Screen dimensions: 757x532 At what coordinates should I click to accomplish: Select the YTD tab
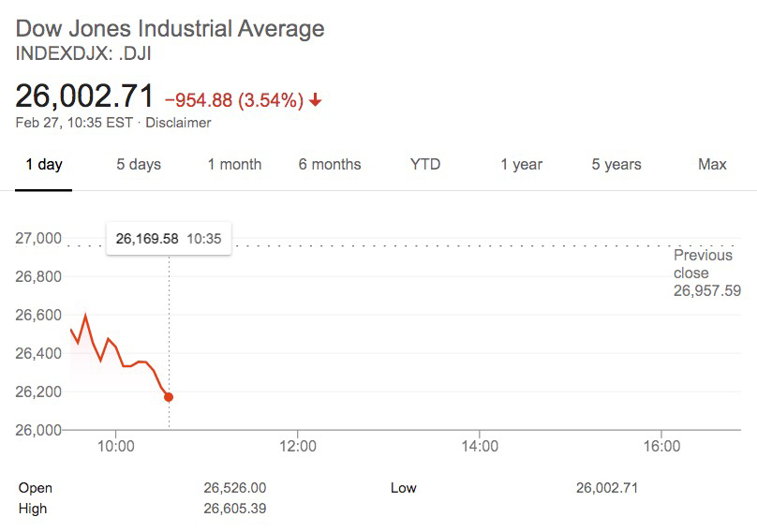[x=425, y=165]
